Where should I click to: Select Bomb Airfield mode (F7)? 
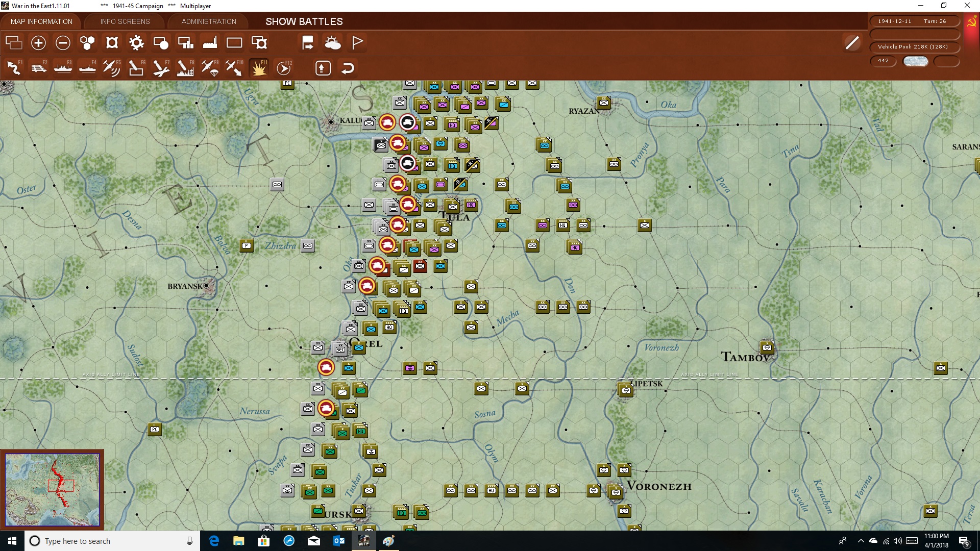[161, 68]
